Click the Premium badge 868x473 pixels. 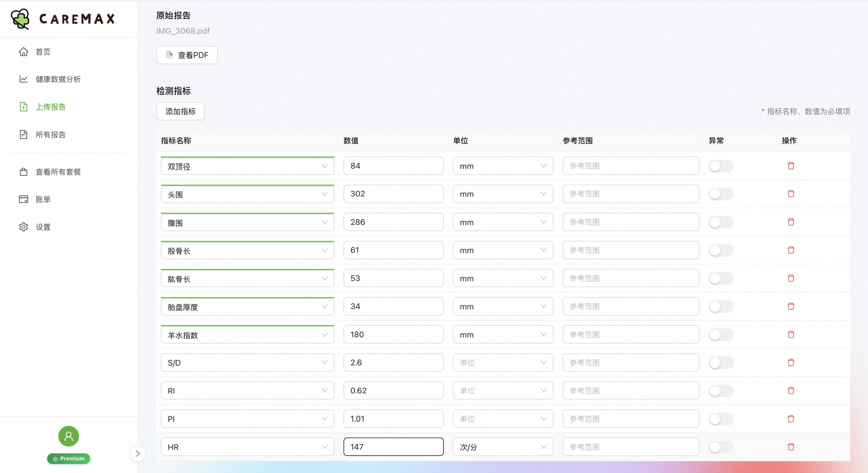tap(69, 458)
